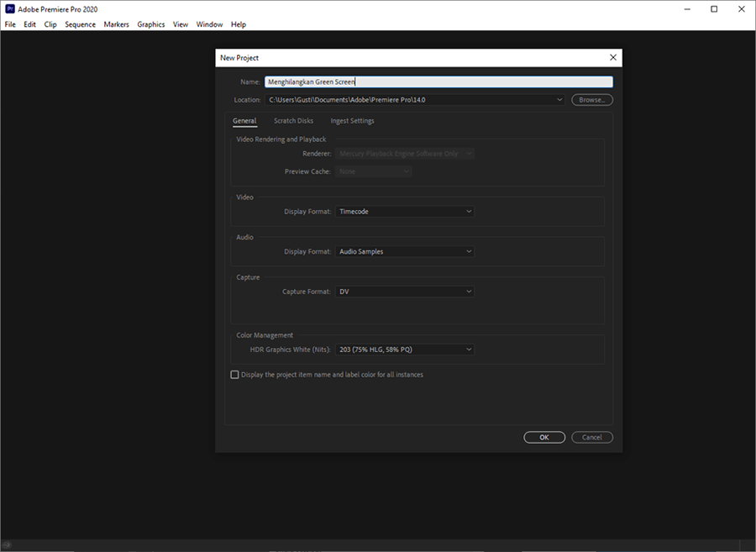The height and width of the screenshot is (552, 756).
Task: Close the Adobe Premiere Pro window
Action: [x=742, y=9]
